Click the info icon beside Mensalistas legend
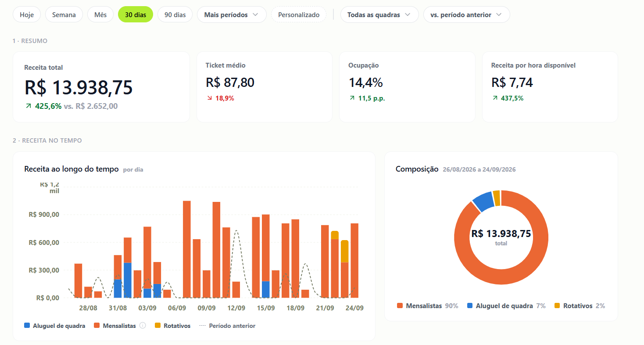This screenshot has width=644, height=345. 143,326
